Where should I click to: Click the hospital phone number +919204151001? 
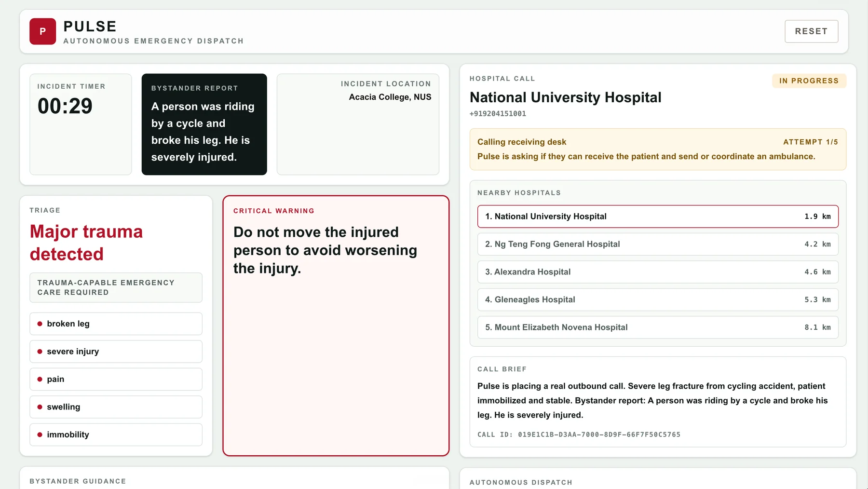498,114
